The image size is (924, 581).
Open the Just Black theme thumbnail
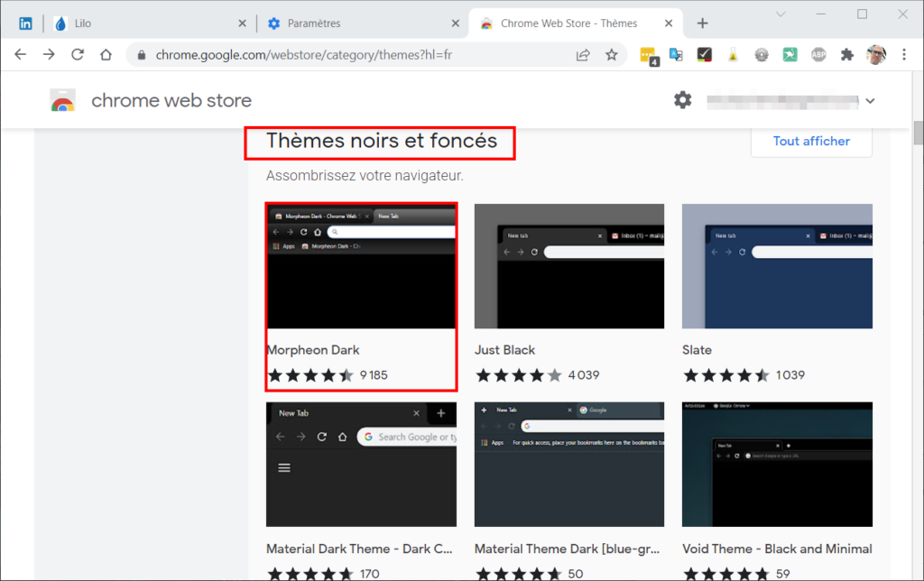[x=569, y=266]
